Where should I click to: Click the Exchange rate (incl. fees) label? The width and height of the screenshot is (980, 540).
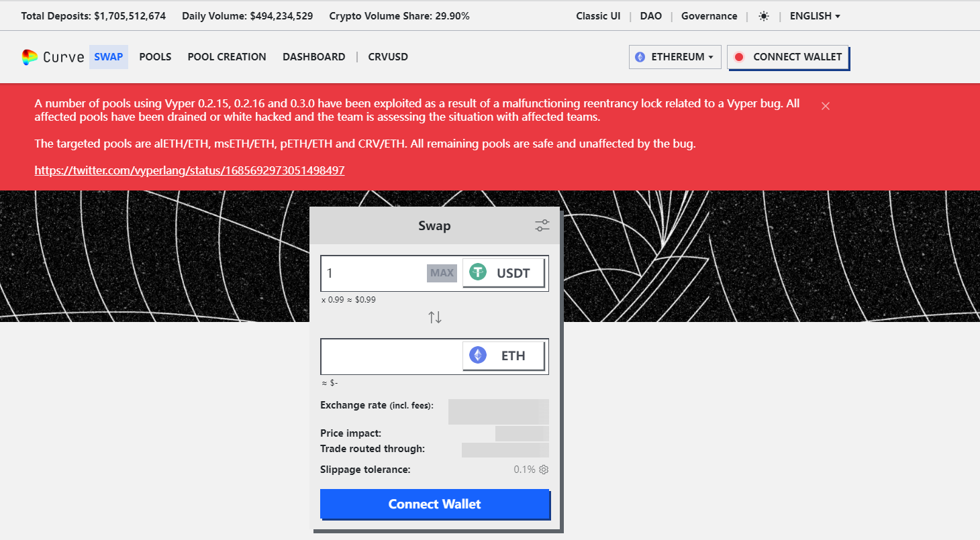click(377, 405)
